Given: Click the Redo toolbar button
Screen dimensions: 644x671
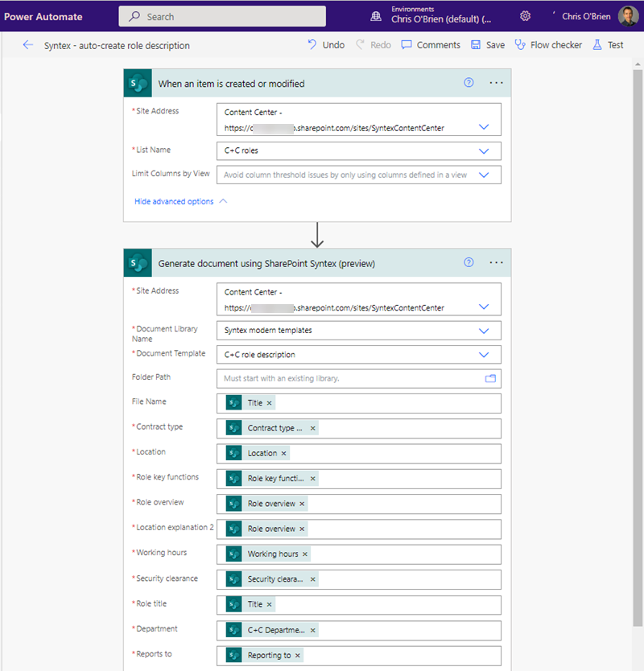Looking at the screenshot, I should [x=374, y=45].
